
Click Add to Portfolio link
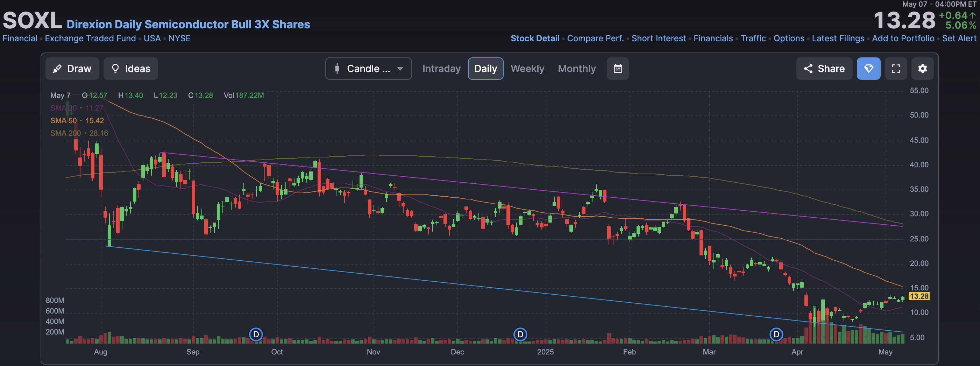click(x=903, y=38)
